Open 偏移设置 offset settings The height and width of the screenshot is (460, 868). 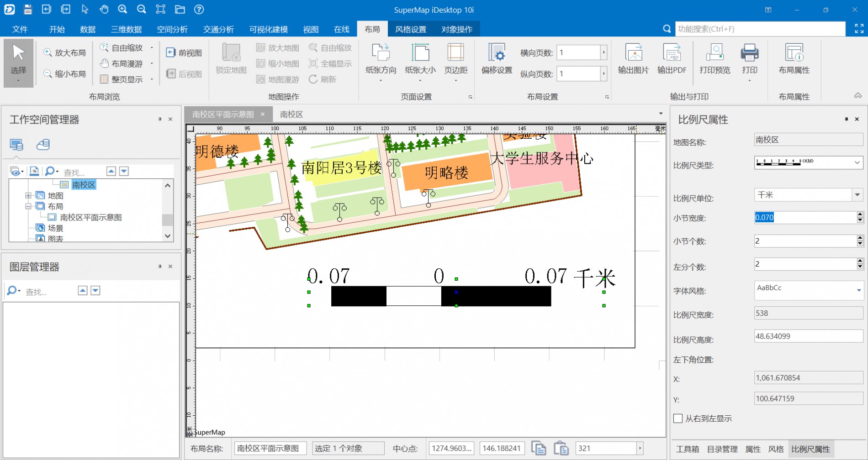[497, 59]
